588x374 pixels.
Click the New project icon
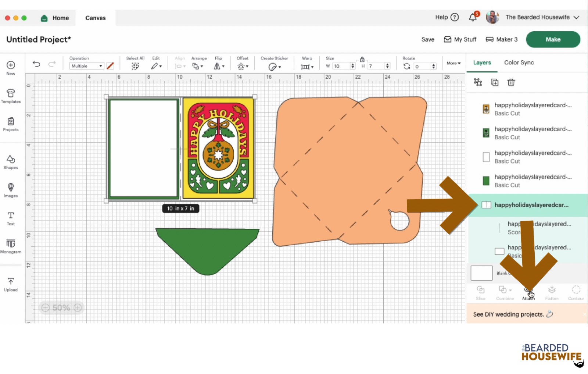point(11,65)
